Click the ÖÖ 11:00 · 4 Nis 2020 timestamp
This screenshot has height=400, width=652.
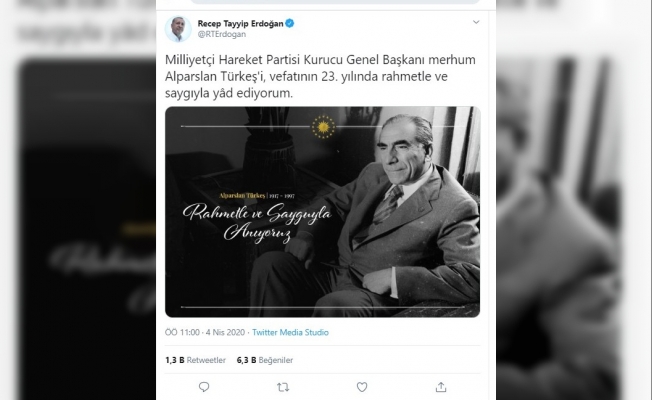point(205,332)
